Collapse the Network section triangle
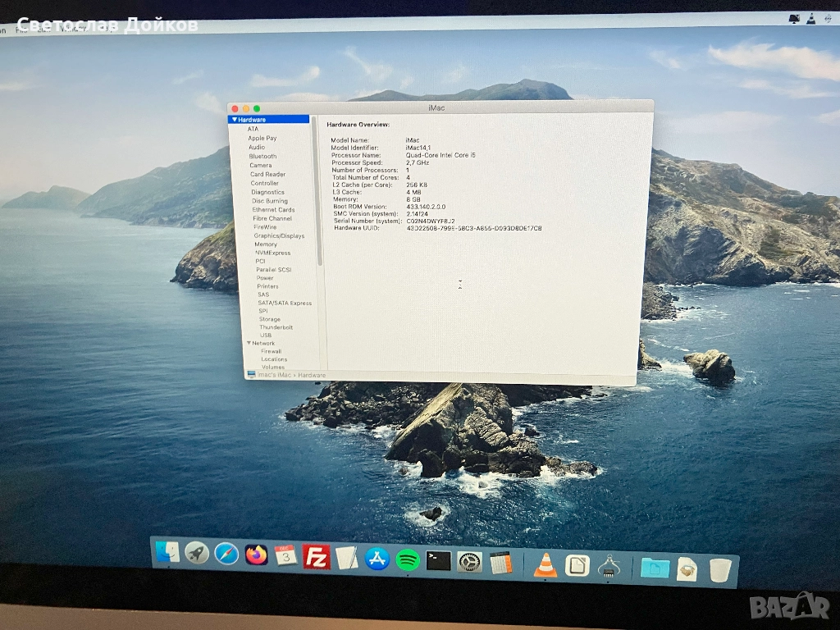840x630 pixels. point(249,343)
